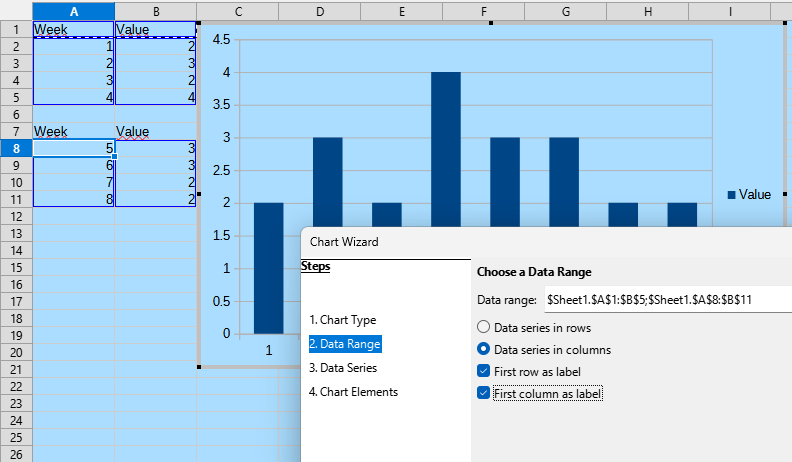Jump to "4. Chart Elements" step

pos(353,392)
